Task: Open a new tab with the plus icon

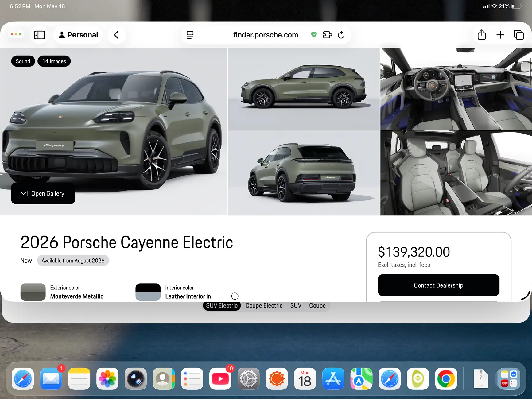Action: click(x=500, y=35)
